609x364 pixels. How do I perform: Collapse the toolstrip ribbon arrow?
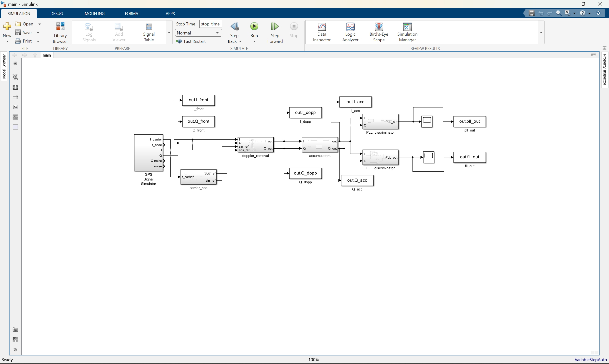(604, 48)
